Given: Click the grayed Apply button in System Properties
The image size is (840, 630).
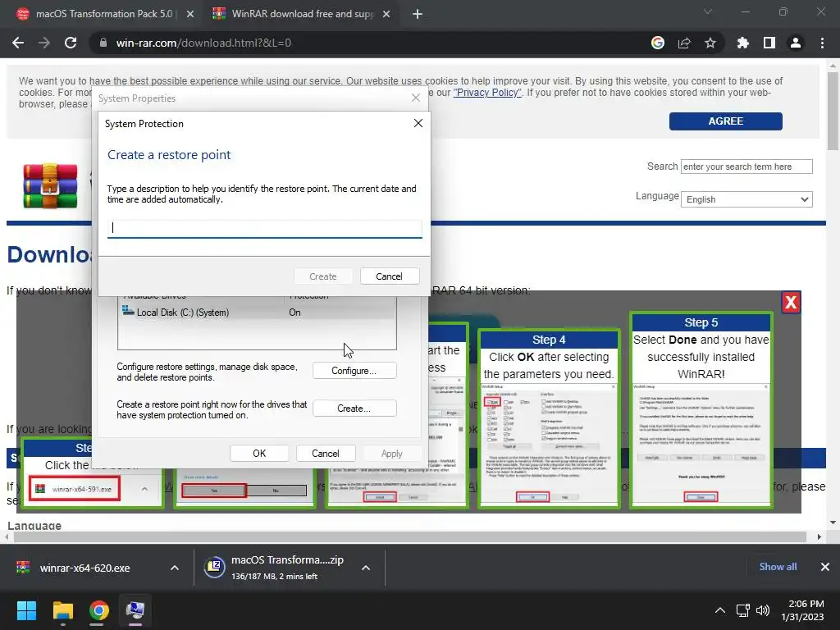Looking at the screenshot, I should 391,453.
